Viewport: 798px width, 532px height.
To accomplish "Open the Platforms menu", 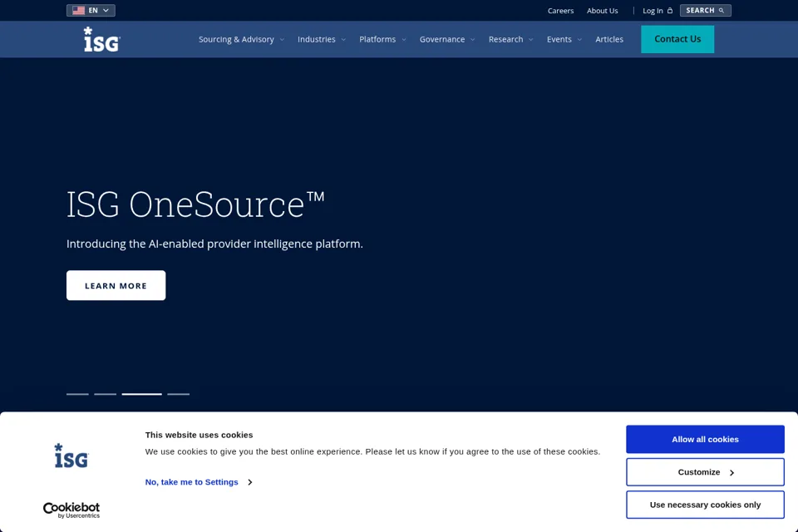I will 377,39.
